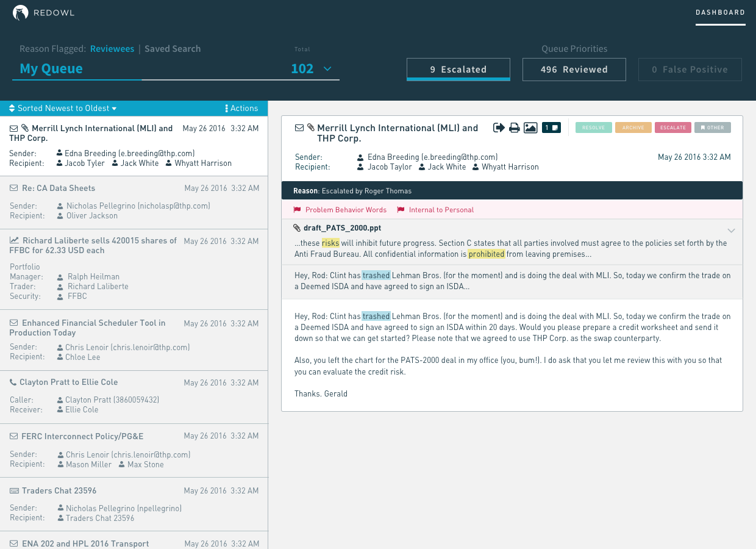Switch to the DASHBOARD tab
This screenshot has height=549, width=756.
coord(721,12)
